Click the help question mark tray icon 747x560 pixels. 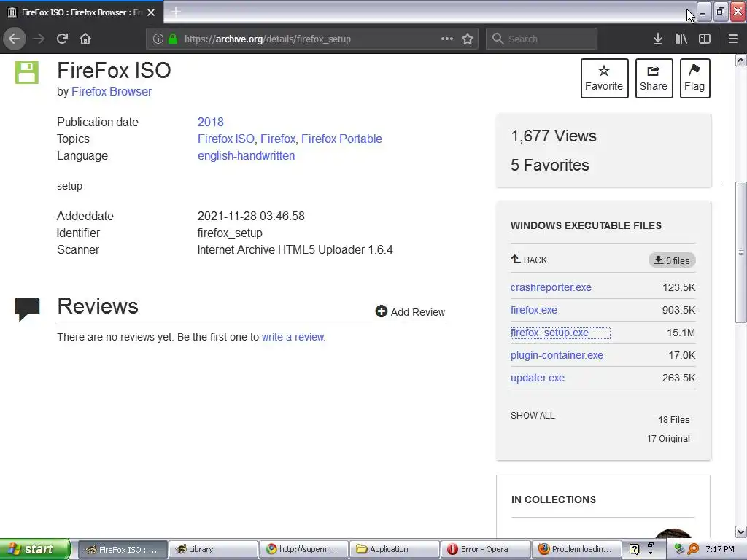coord(634,549)
